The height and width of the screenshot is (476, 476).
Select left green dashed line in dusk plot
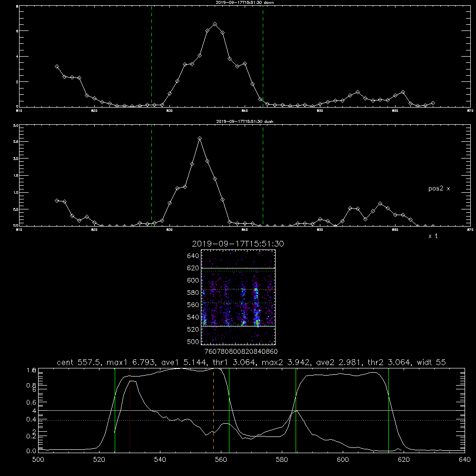tap(151, 176)
